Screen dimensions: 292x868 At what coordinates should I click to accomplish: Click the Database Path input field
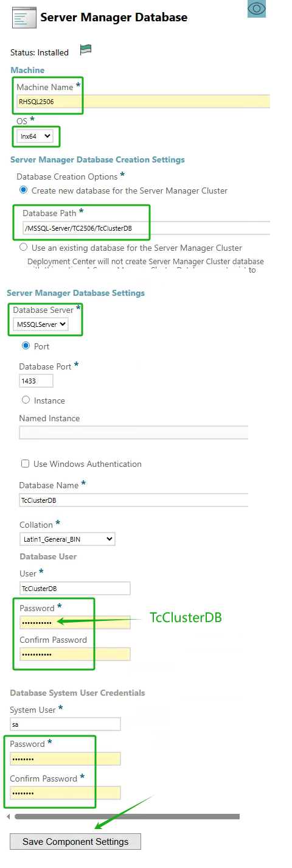pyautogui.click(x=146, y=228)
